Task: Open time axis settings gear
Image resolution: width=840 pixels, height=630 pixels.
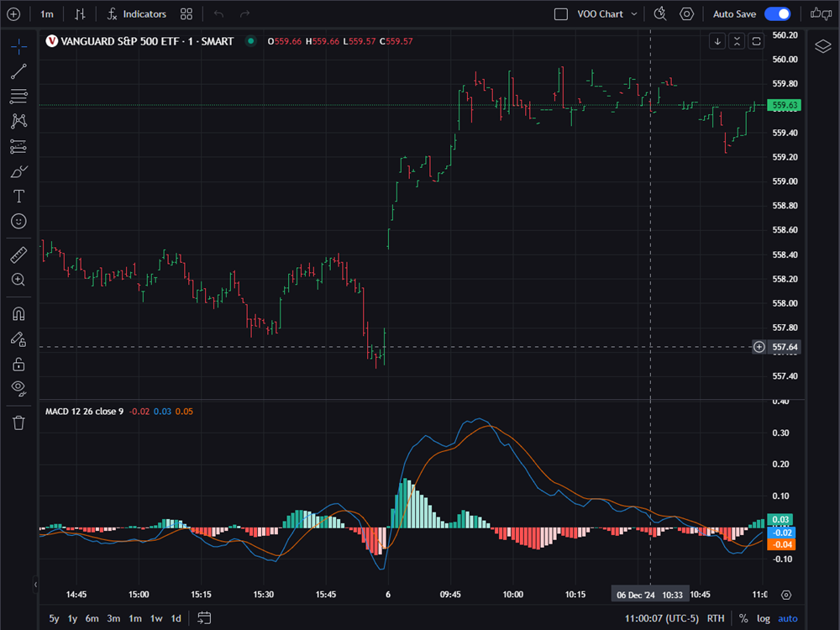Action: (x=786, y=595)
